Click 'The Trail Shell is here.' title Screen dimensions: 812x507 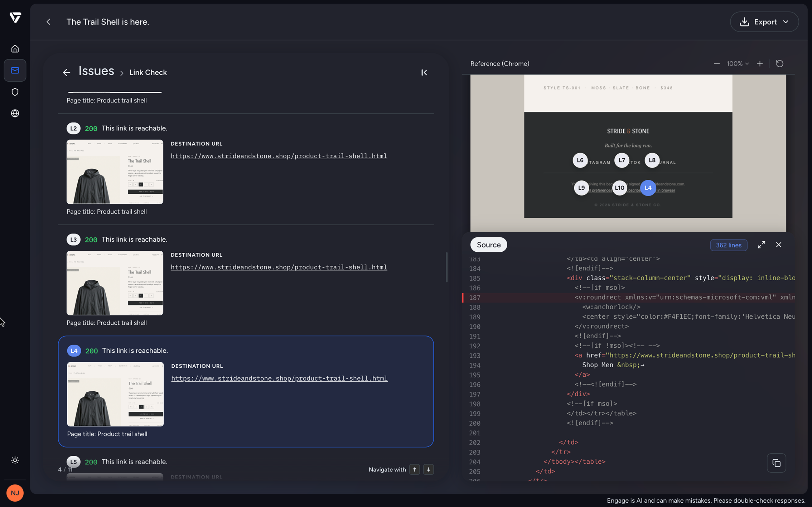pos(108,22)
